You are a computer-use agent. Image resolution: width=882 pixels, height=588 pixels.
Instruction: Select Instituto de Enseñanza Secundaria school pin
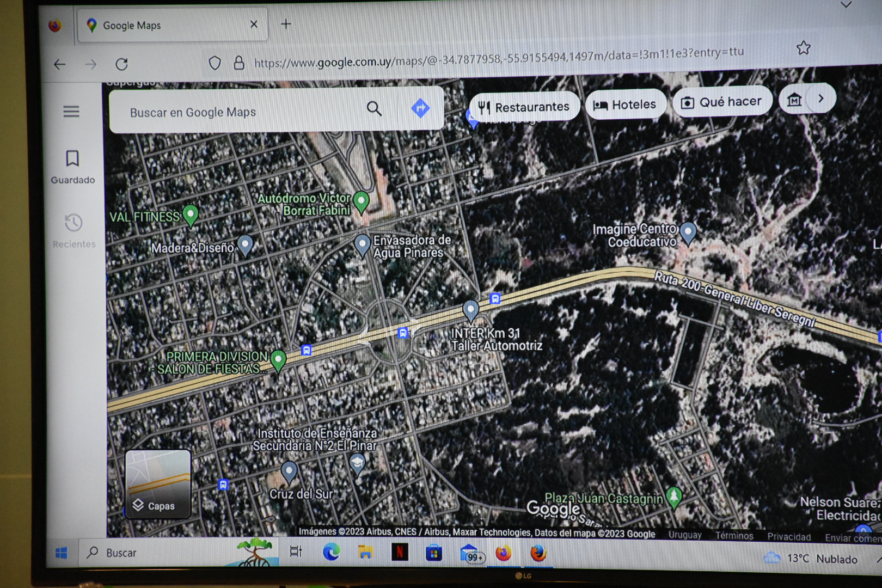click(357, 464)
